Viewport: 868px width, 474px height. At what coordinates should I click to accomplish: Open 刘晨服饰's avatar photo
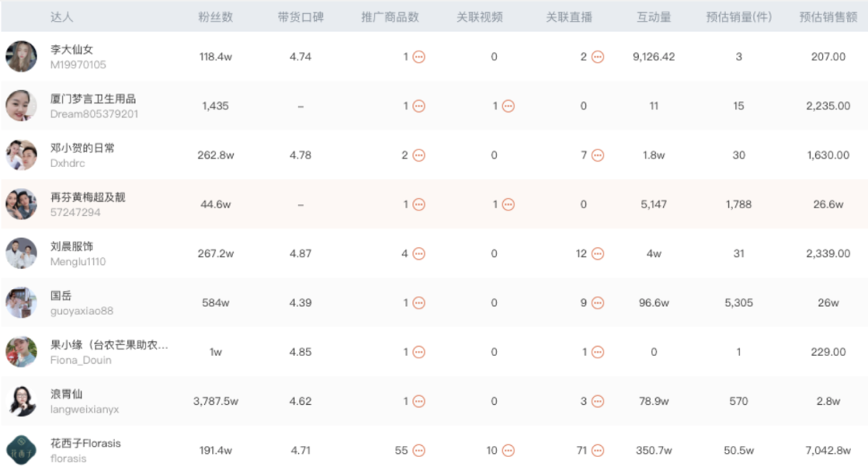click(x=21, y=253)
